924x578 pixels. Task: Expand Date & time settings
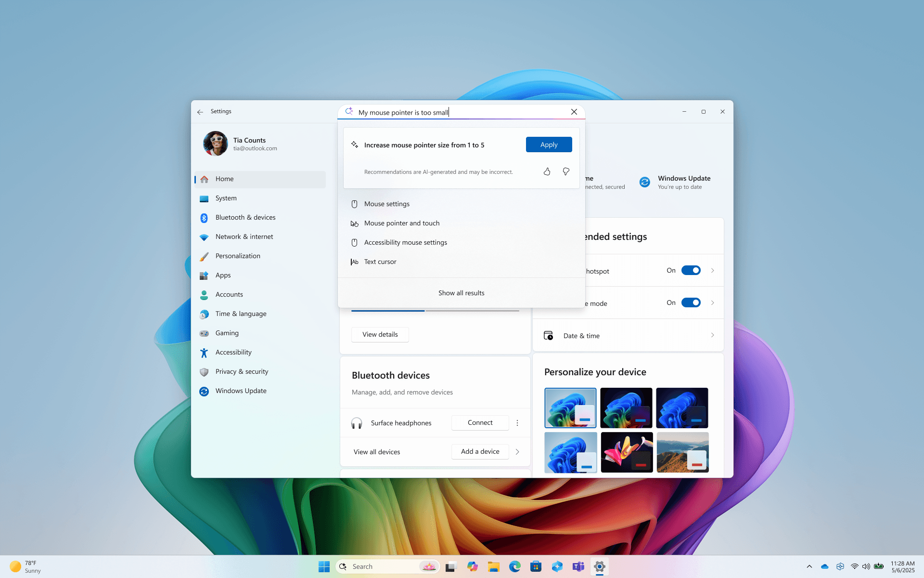coord(713,335)
